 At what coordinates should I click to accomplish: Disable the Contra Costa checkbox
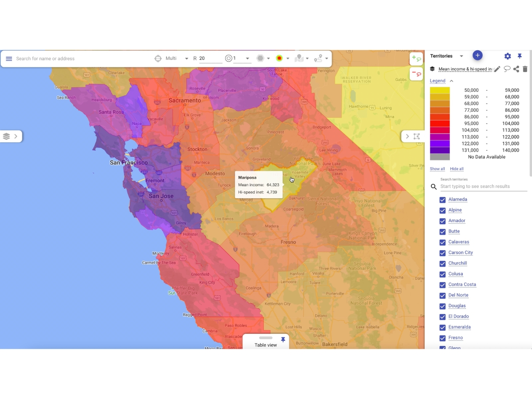tap(442, 285)
